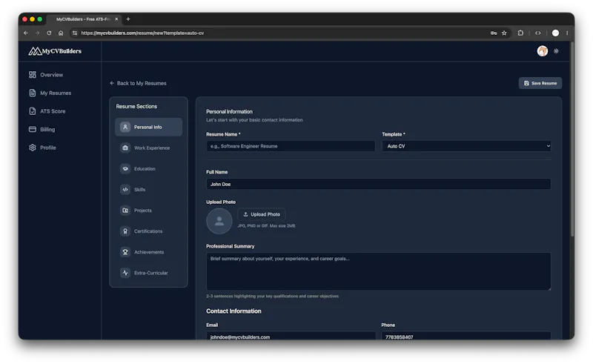Click the browser forward arrow
Viewport: 593px width, 364px height.
click(38, 33)
